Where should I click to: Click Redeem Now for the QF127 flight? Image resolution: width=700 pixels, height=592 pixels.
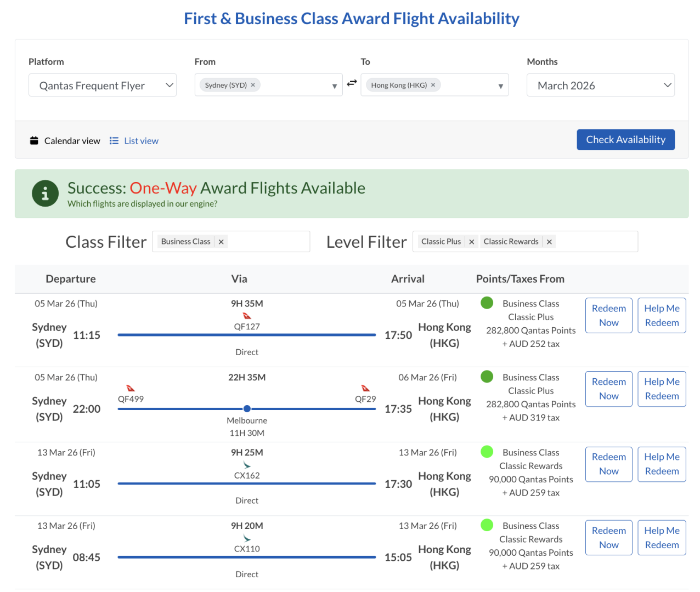(x=608, y=315)
